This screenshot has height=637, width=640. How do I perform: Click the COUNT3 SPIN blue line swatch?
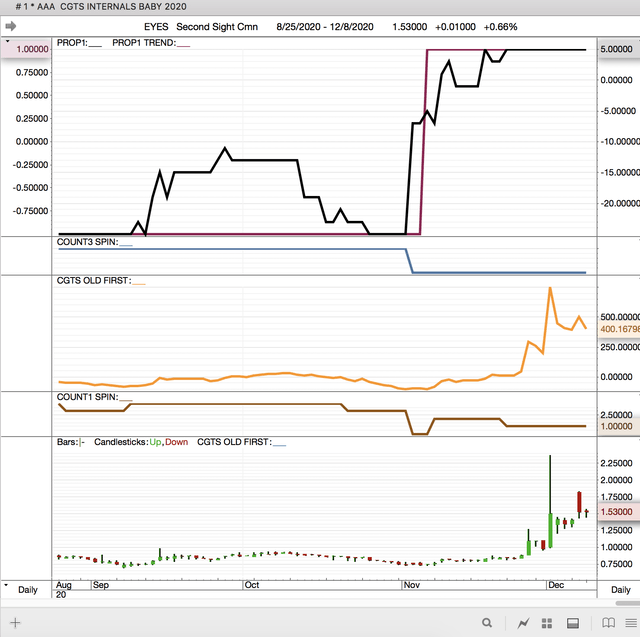126,245
